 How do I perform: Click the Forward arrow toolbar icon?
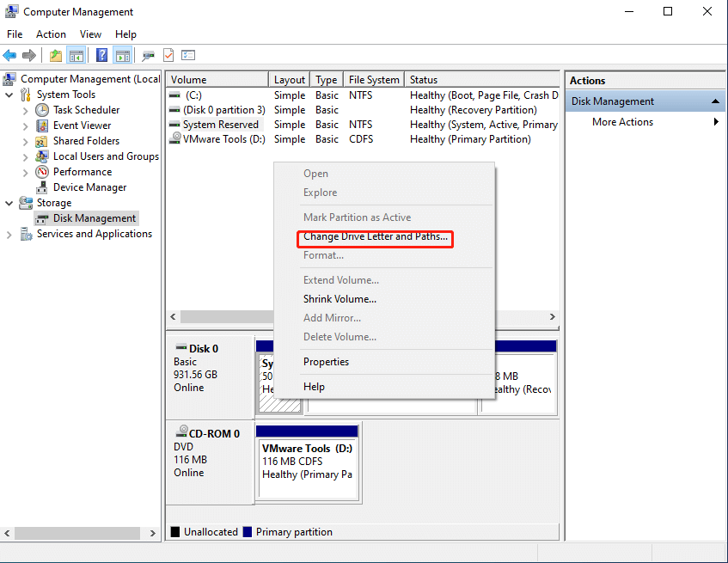point(29,56)
